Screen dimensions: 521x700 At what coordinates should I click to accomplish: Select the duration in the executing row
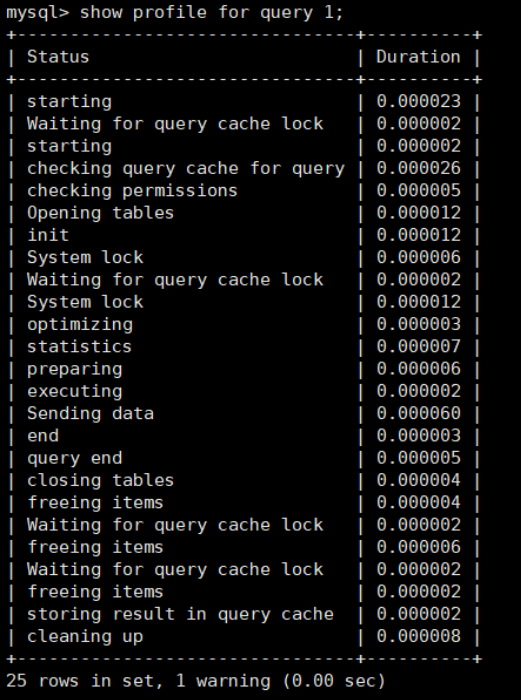pos(418,392)
